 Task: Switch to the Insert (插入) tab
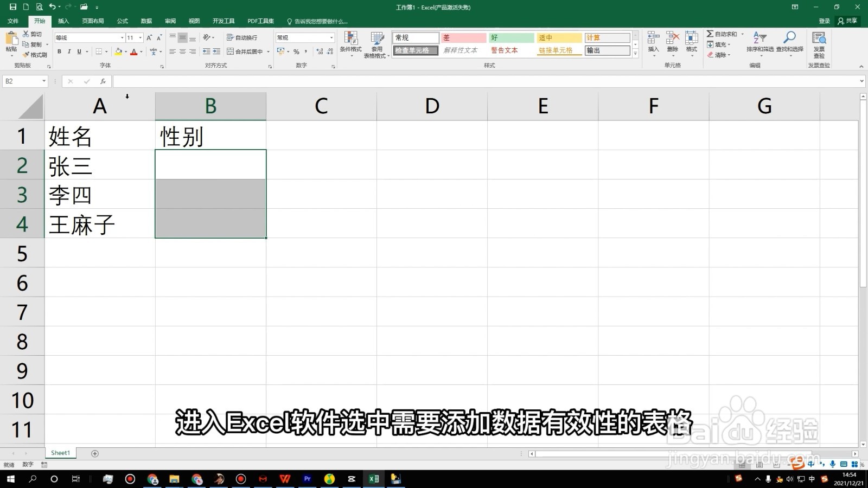(x=63, y=21)
